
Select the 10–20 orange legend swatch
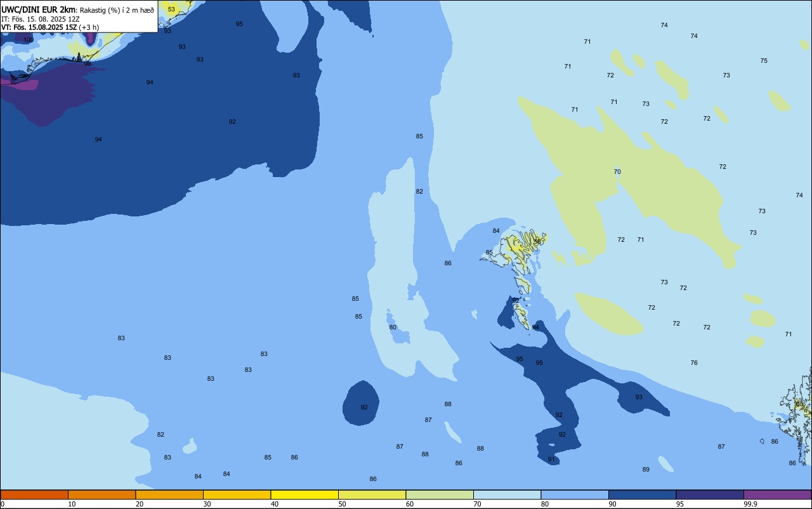coord(101,494)
